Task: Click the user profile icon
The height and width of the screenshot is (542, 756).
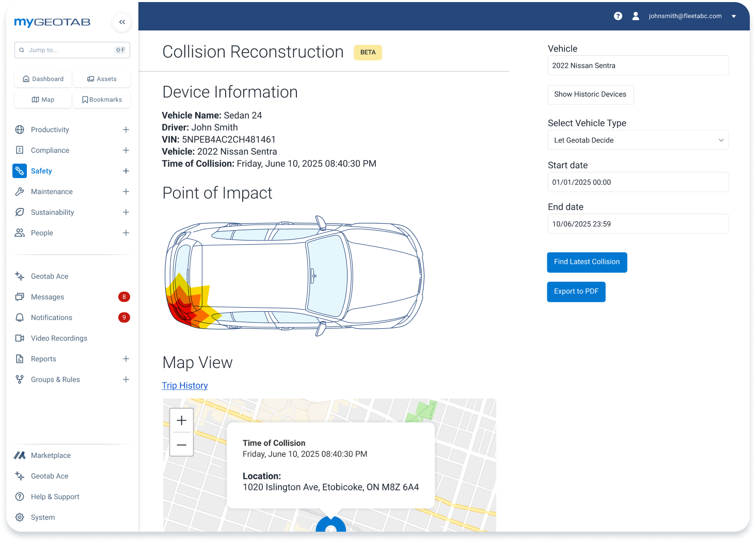Action: pyautogui.click(x=636, y=16)
